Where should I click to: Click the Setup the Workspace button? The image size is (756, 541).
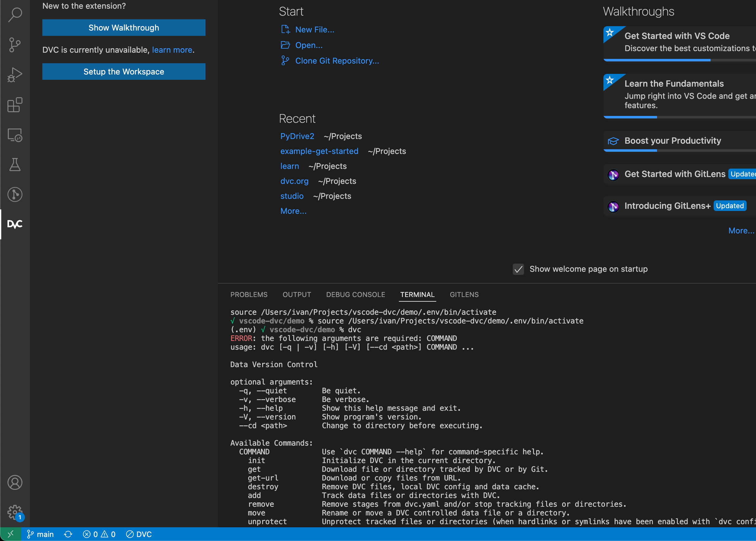coord(124,71)
